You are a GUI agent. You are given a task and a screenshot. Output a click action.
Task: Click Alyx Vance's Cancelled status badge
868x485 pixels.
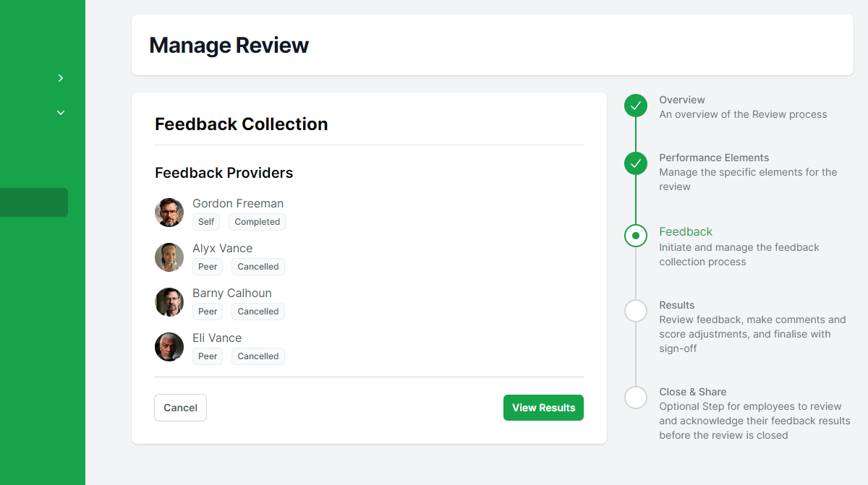coord(258,267)
